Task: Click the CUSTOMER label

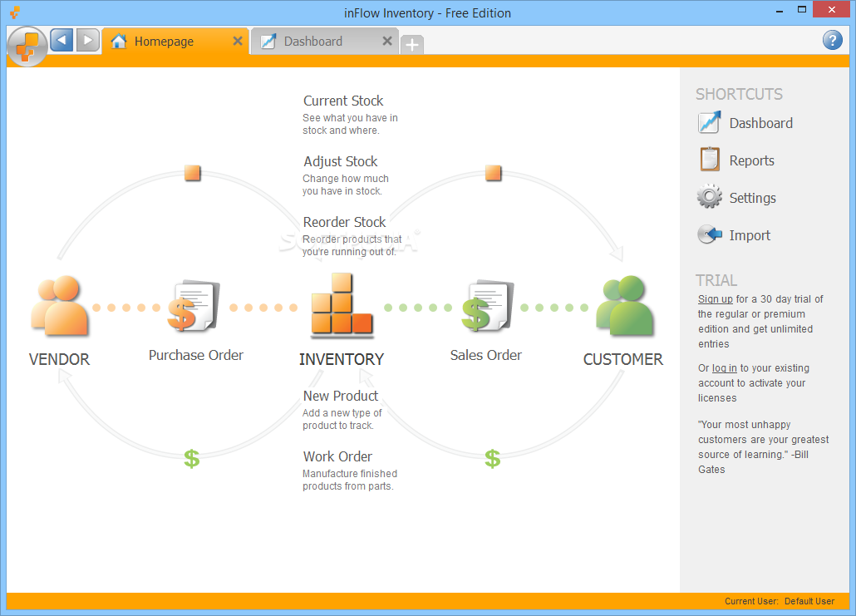Action: click(623, 359)
